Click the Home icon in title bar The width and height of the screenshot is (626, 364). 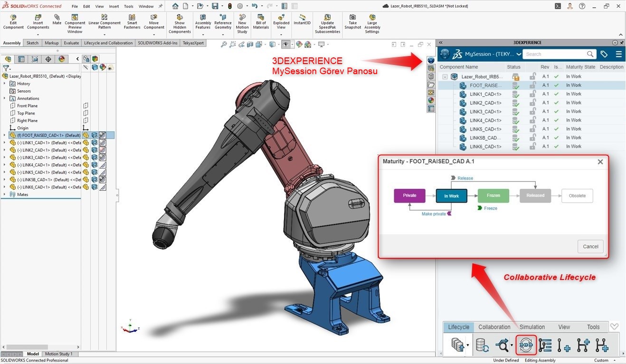click(176, 6)
